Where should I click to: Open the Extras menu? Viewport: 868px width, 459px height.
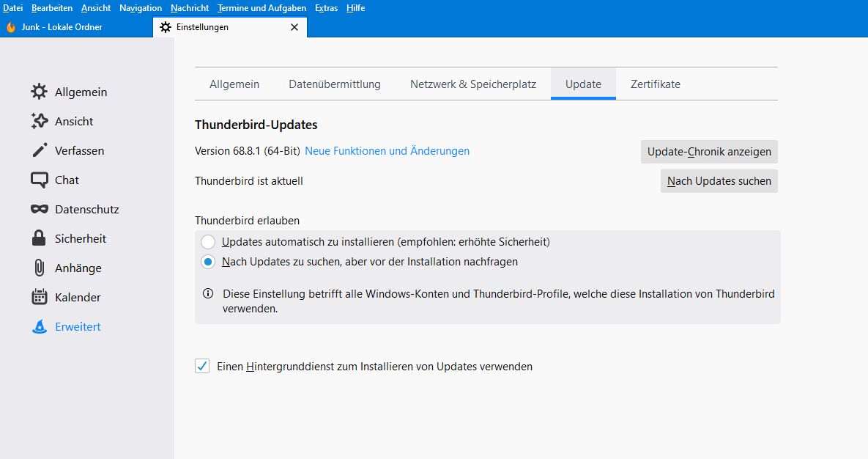pos(326,8)
